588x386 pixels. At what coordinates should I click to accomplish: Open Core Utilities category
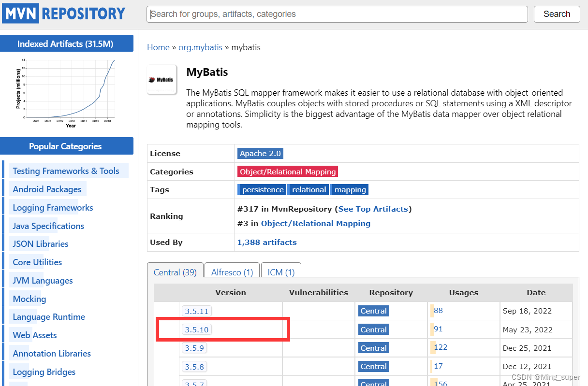point(37,262)
